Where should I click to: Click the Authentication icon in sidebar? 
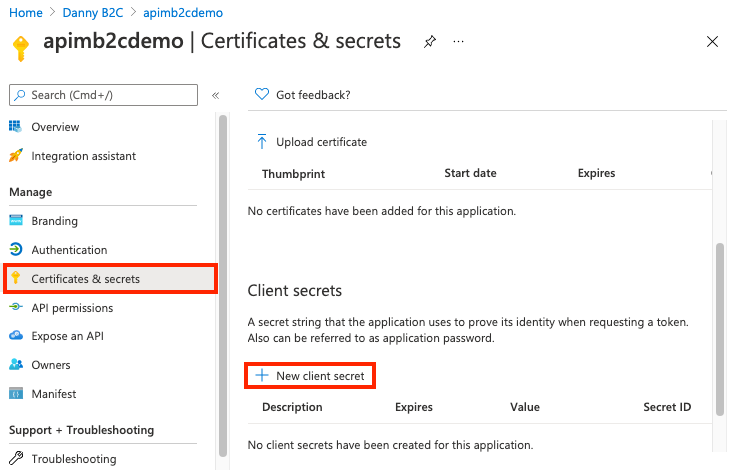[15, 250]
